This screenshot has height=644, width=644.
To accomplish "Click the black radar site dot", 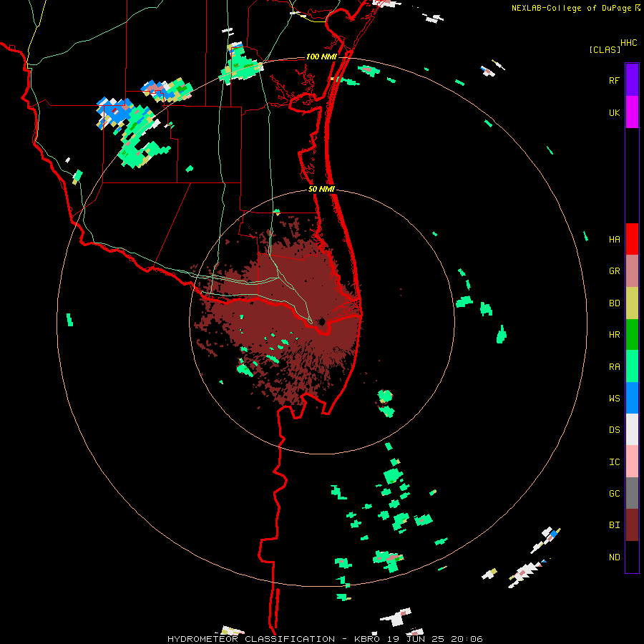I will 321,321.
